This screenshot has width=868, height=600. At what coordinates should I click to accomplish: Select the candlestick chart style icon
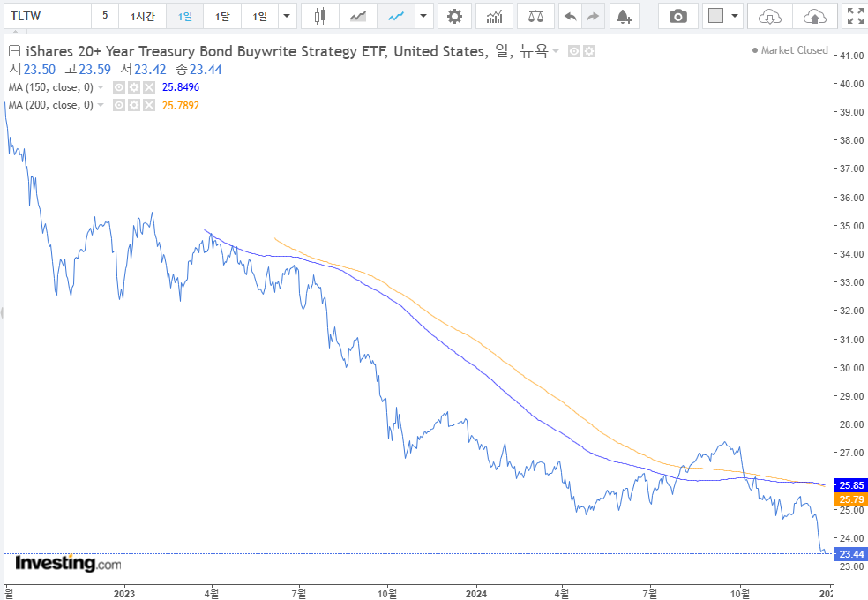[320, 16]
